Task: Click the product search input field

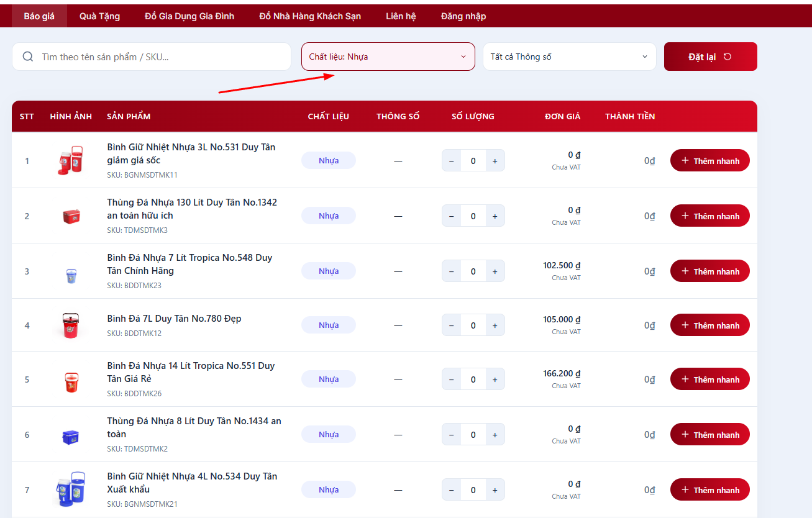Action: (162, 57)
